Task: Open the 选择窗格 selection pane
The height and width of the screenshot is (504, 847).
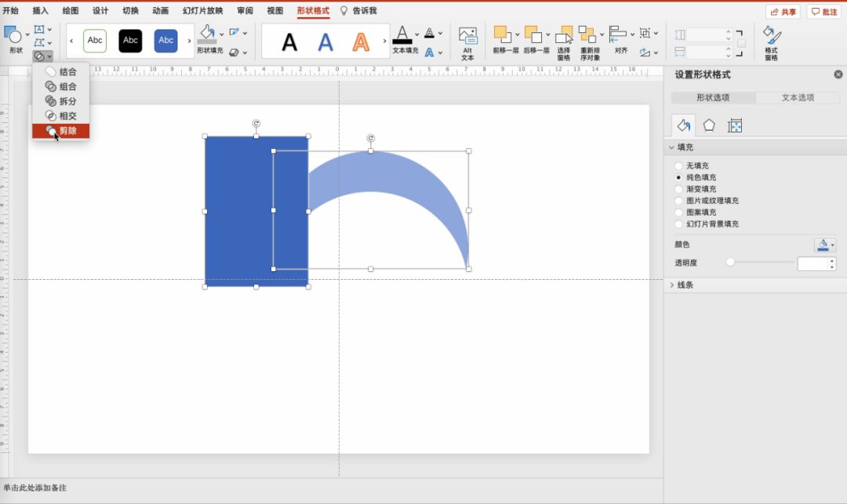Action: 564,42
